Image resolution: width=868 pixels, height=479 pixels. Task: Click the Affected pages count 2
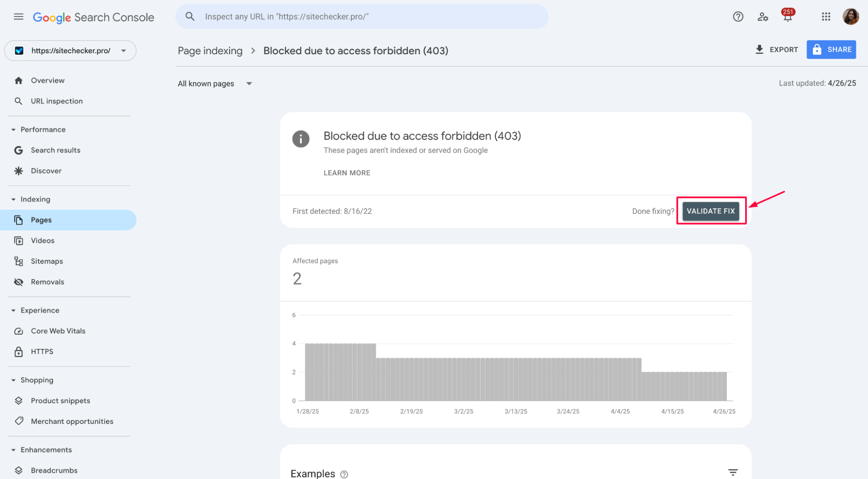point(297,279)
